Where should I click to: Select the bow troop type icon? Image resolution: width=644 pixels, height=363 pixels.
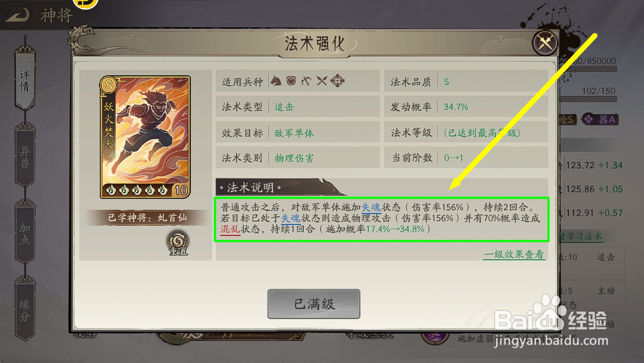click(307, 81)
